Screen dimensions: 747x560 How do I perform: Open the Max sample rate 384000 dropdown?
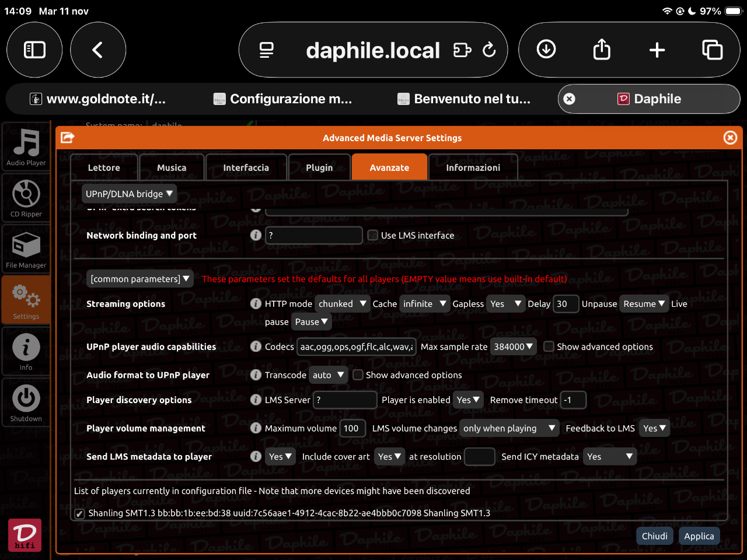click(x=514, y=346)
